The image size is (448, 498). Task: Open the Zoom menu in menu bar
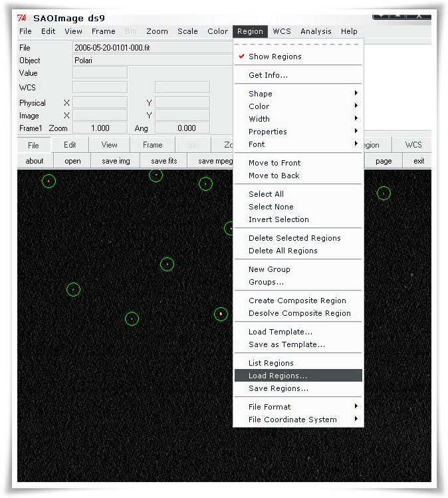pyautogui.click(x=157, y=31)
